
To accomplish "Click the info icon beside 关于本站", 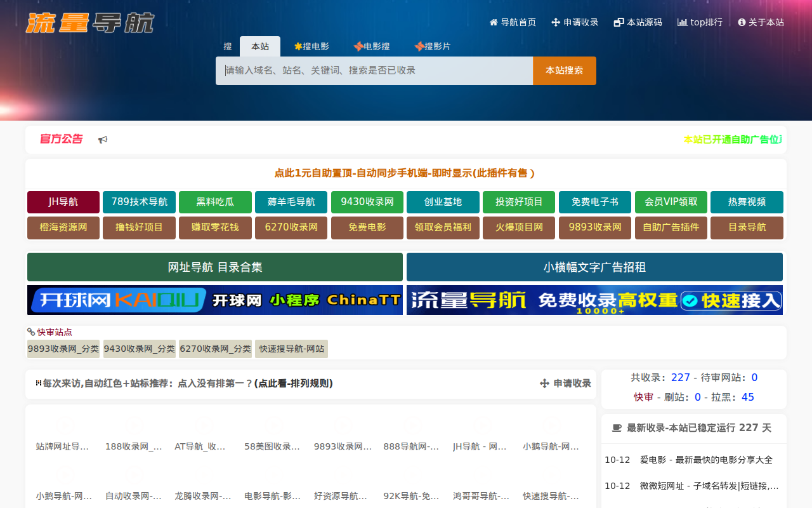I will 742,22.
